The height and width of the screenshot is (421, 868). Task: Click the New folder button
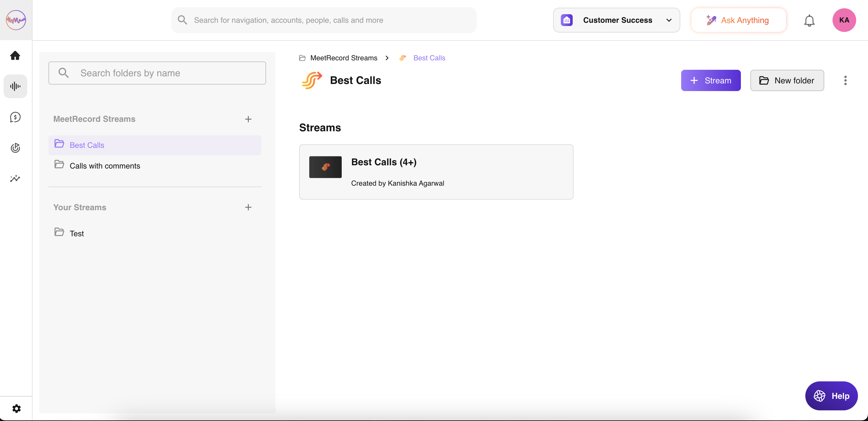point(787,80)
